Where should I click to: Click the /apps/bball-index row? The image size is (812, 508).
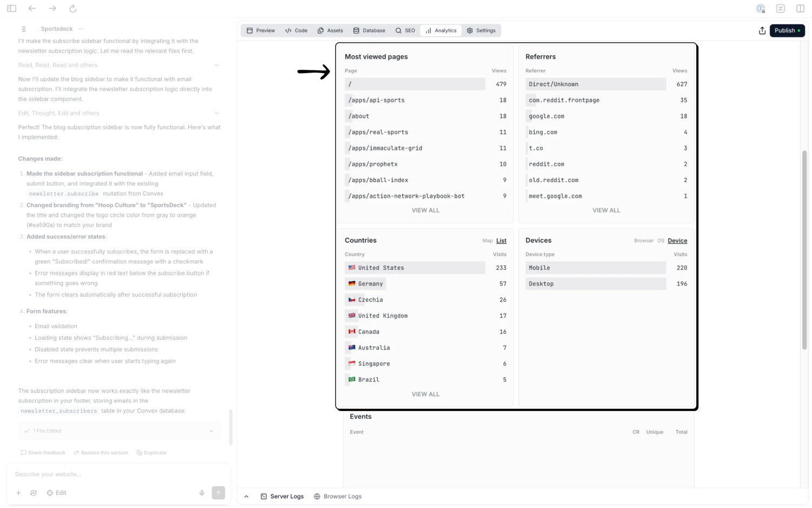(425, 180)
